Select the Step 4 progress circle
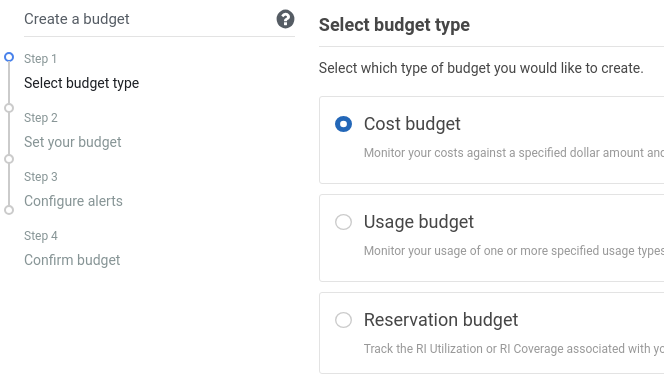This screenshot has height=387, width=664. pyautogui.click(x=9, y=210)
